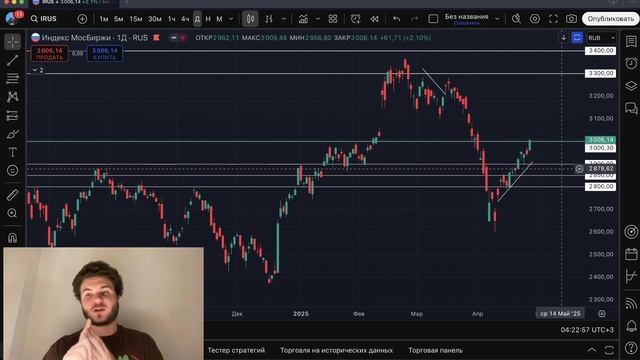Collapse the indicator legend showing 2
640x360 pixels.
38,70
